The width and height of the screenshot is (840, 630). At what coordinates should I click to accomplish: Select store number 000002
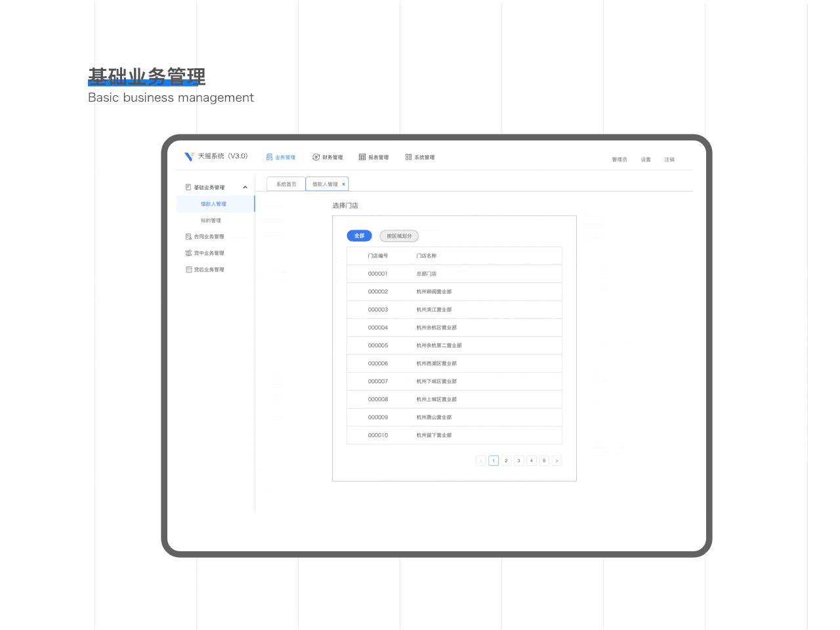(378, 291)
